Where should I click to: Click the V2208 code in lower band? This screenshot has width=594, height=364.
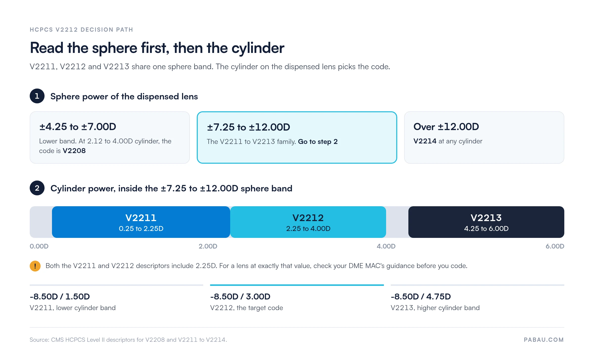pos(74,151)
